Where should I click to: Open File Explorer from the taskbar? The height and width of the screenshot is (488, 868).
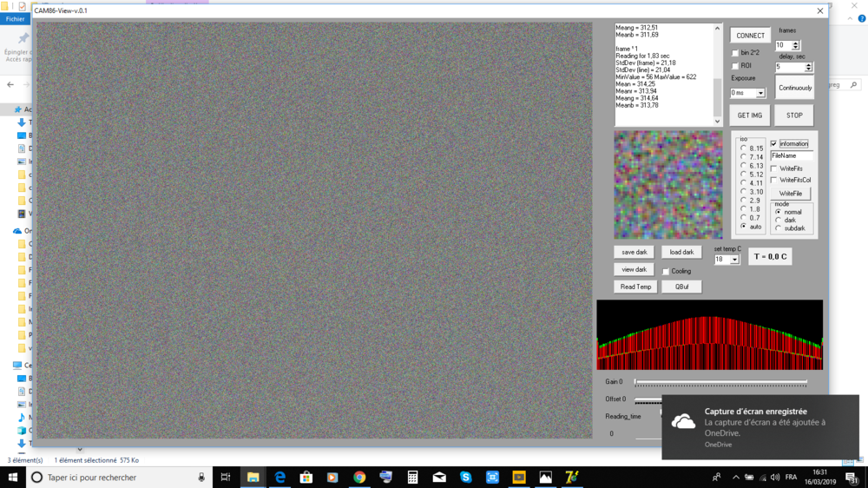pyautogui.click(x=253, y=477)
